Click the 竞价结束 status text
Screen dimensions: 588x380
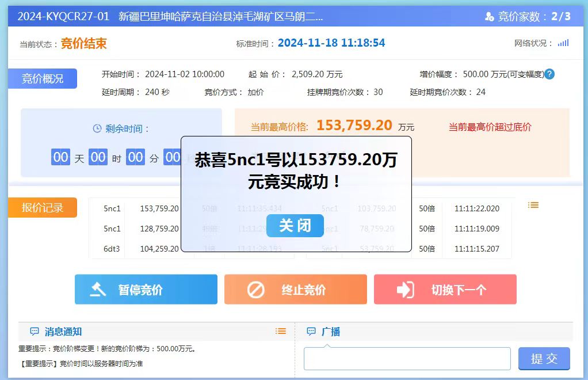(x=83, y=44)
